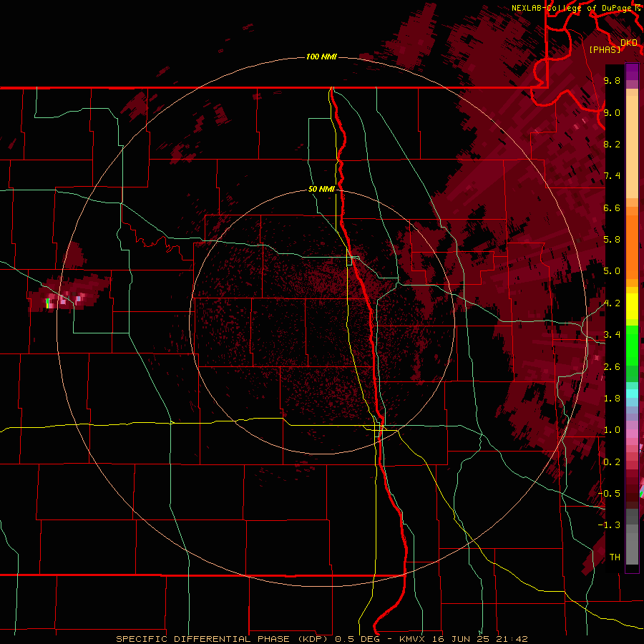This screenshot has height=644, width=644.
Task: Click the -0.5 value on color scale
Action: pos(609,494)
